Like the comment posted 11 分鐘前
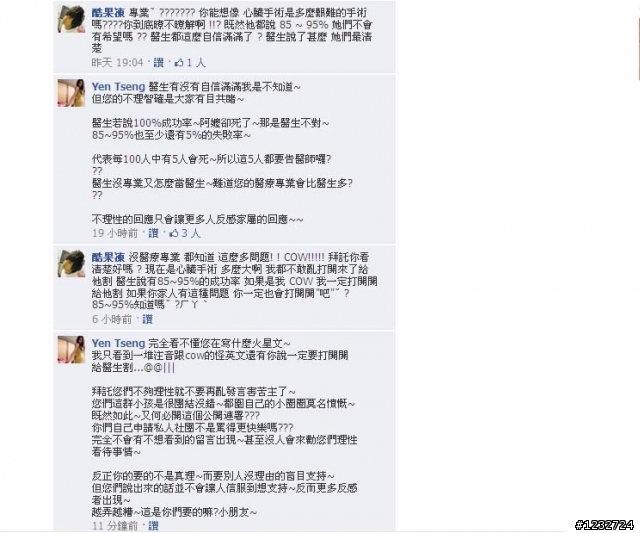 (x=153, y=526)
